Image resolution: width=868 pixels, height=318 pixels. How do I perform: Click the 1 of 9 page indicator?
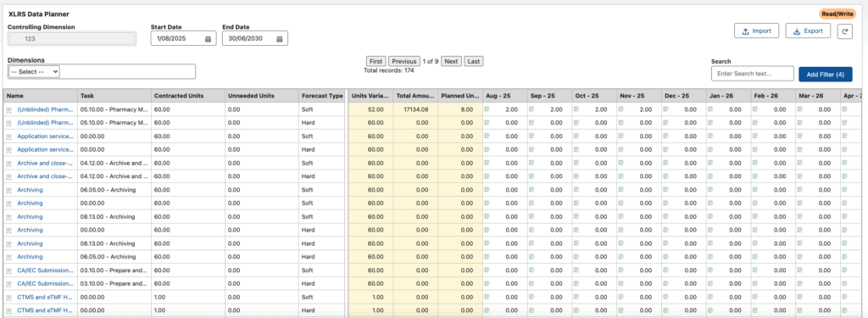430,62
